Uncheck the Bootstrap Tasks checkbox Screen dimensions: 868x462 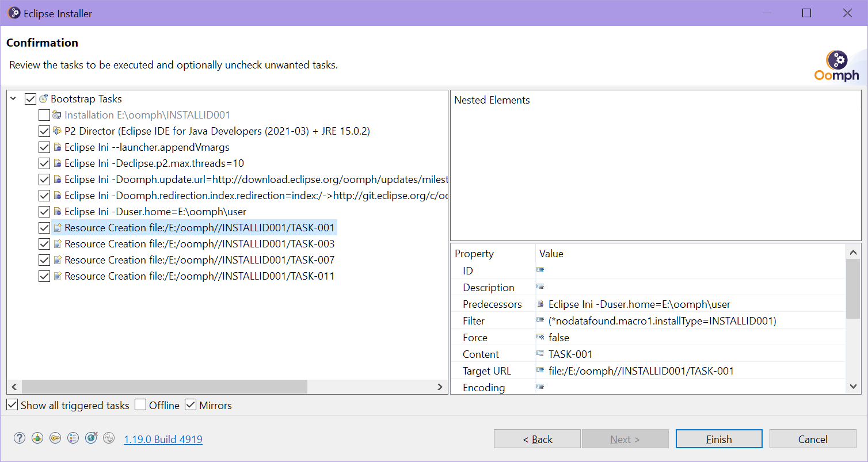coord(31,99)
